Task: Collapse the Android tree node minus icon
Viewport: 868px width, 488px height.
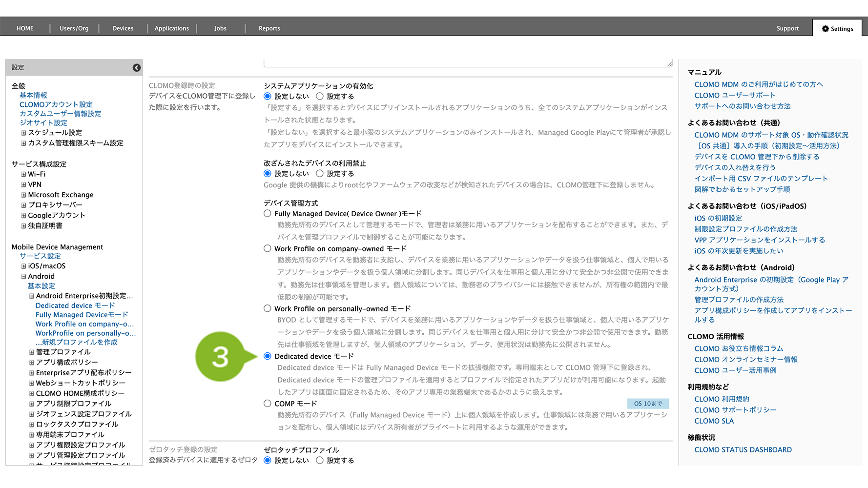Action: pos(23,276)
